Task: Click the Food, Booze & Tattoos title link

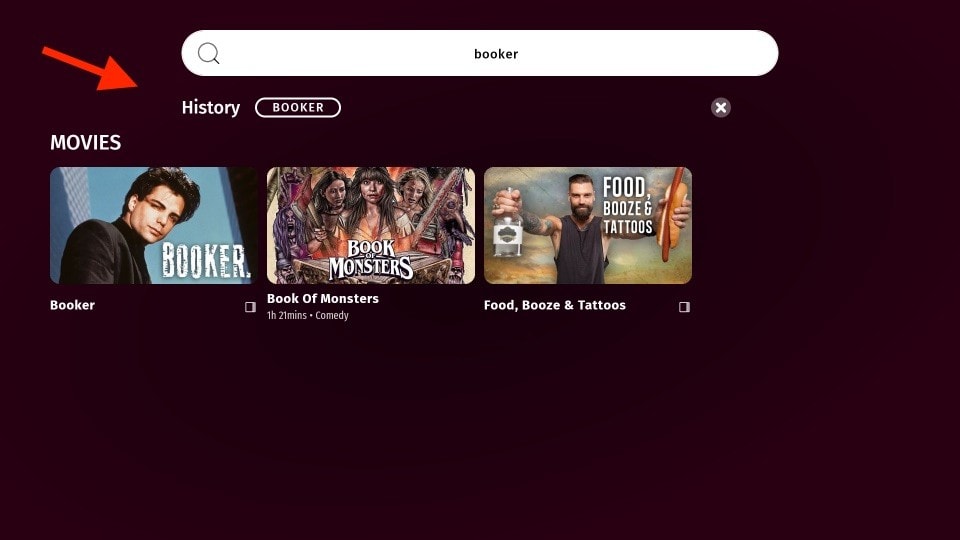Action: pyautogui.click(x=555, y=305)
